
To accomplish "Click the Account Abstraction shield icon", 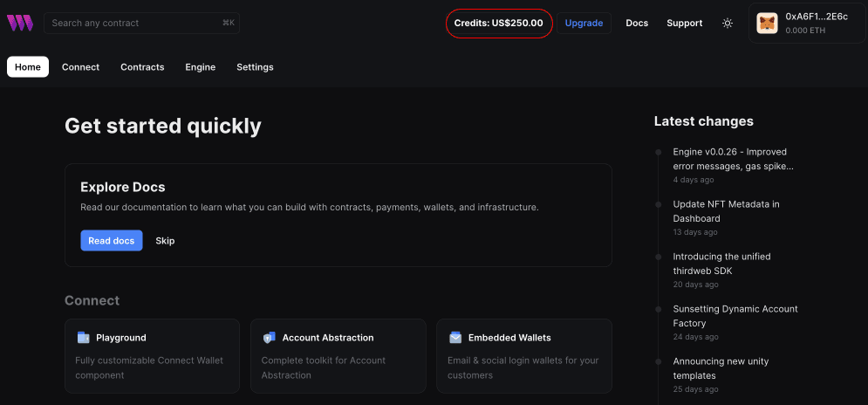I will pyautogui.click(x=269, y=338).
